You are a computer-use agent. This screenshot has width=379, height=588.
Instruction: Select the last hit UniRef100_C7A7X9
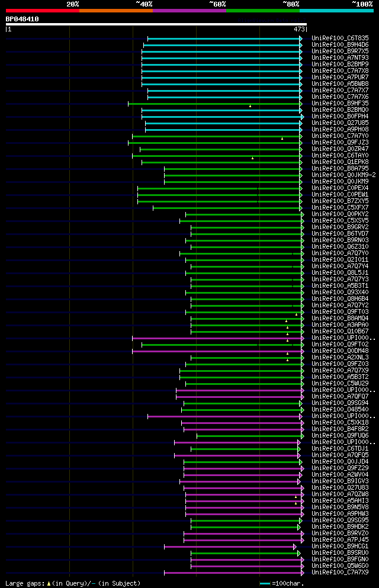[340, 572]
